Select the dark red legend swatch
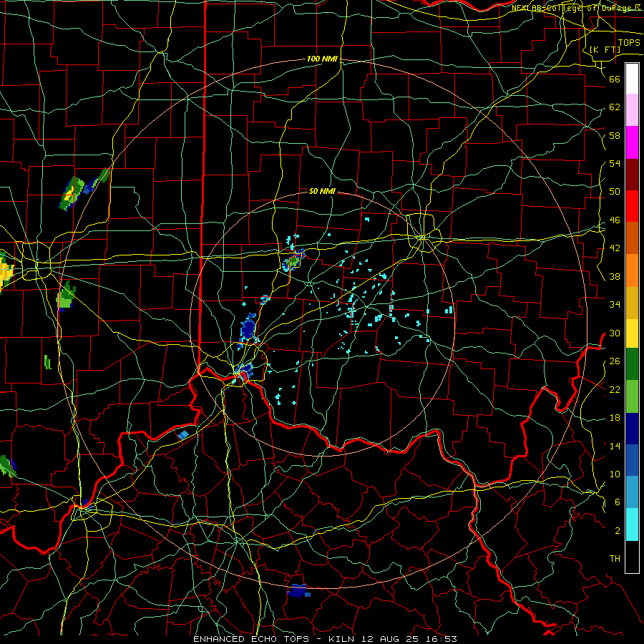Screen dimensions: 644x644 [x=632, y=175]
